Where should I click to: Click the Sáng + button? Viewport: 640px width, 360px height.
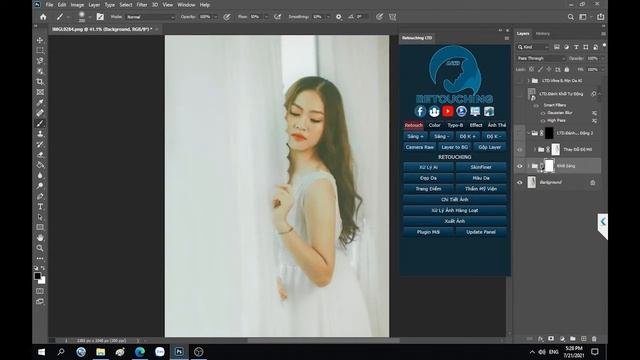[416, 136]
